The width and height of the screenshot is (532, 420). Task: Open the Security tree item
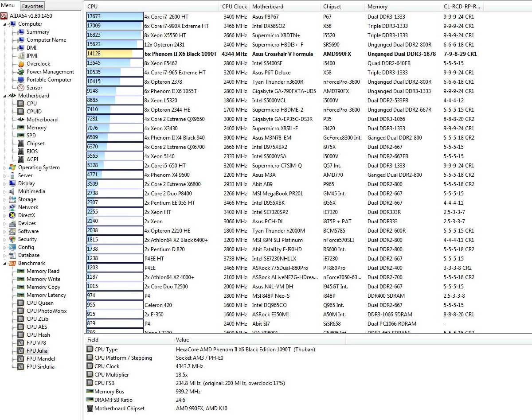click(27, 239)
